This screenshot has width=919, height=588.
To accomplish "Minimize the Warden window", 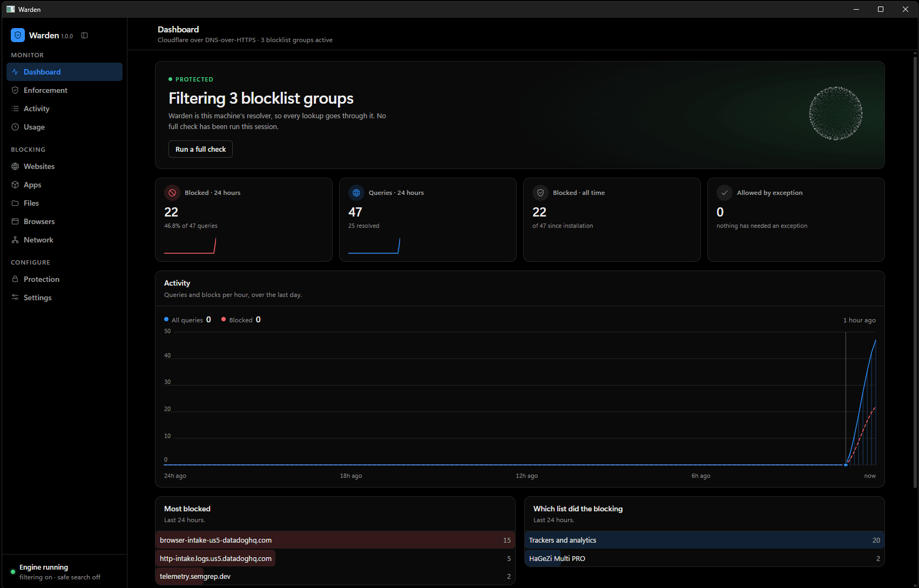I will coord(856,9).
